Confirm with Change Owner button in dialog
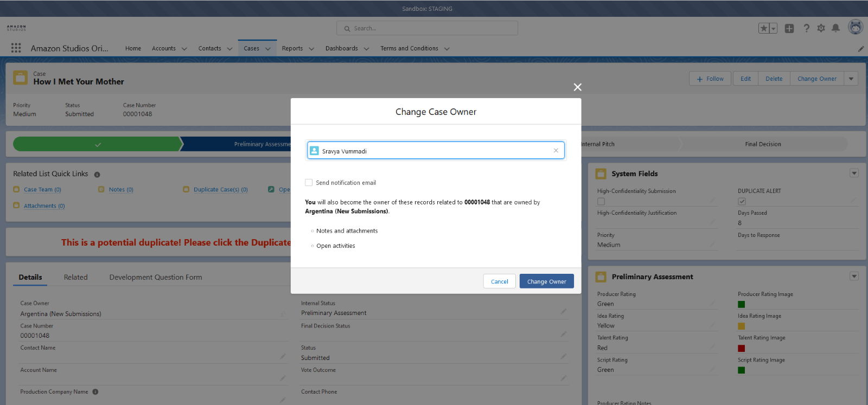 [x=546, y=281]
